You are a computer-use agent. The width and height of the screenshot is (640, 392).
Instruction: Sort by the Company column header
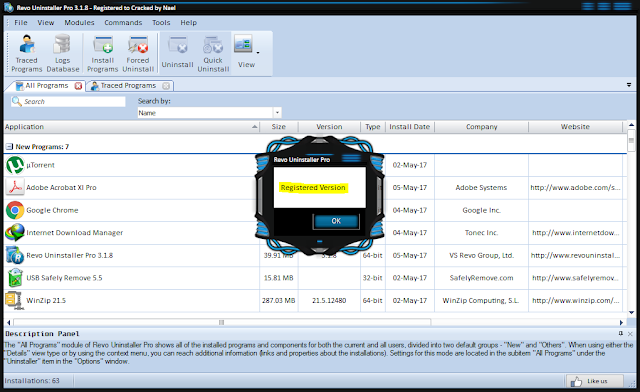tap(482, 127)
